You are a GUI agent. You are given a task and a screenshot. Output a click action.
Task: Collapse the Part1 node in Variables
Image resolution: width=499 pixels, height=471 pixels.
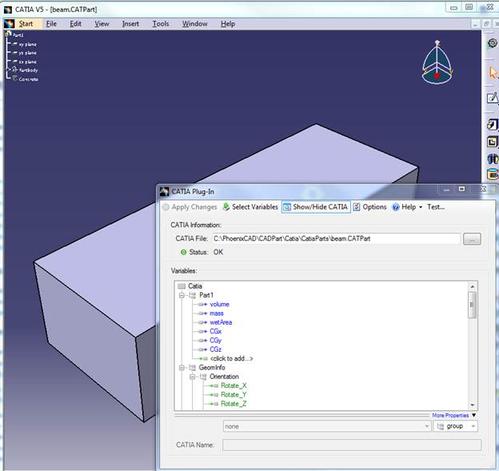point(182,295)
